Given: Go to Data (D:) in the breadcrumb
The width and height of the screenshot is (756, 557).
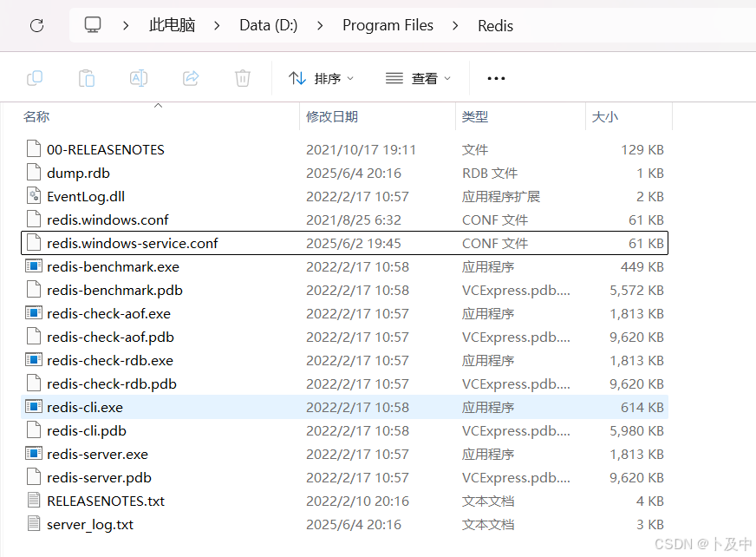Looking at the screenshot, I should 269,25.
